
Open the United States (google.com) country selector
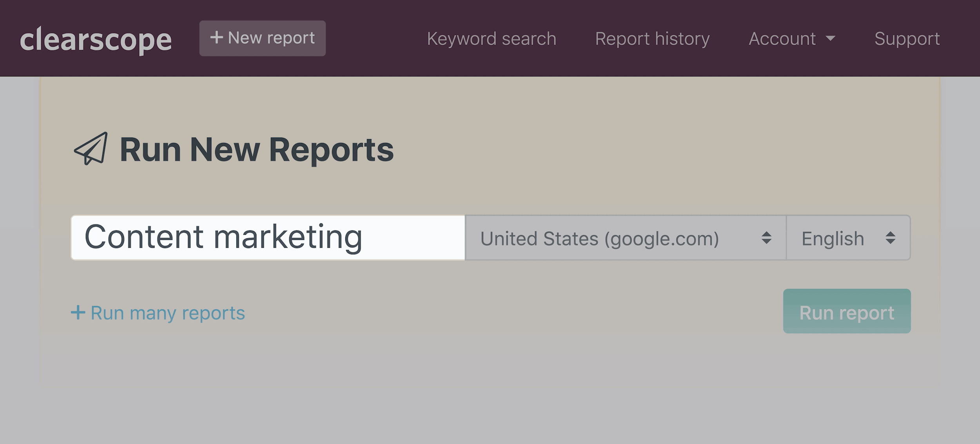(x=626, y=237)
